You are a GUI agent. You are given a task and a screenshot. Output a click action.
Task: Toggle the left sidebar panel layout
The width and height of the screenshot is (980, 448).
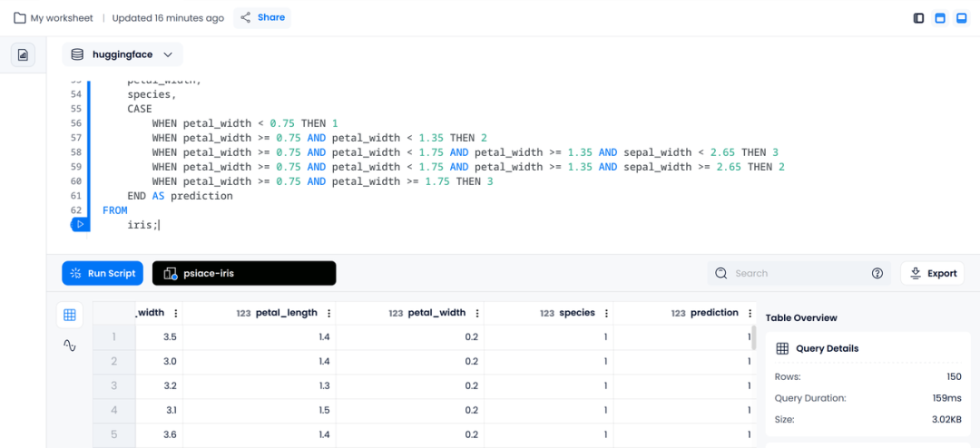[x=918, y=18]
